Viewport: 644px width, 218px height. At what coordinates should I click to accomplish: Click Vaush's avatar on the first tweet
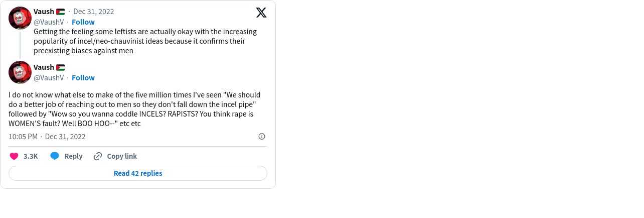20,18
